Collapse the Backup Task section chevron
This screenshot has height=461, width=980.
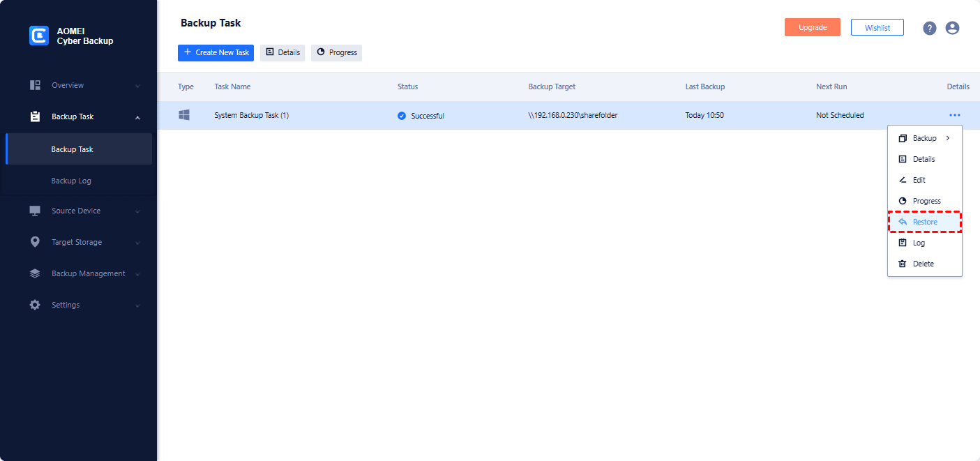pyautogui.click(x=137, y=117)
